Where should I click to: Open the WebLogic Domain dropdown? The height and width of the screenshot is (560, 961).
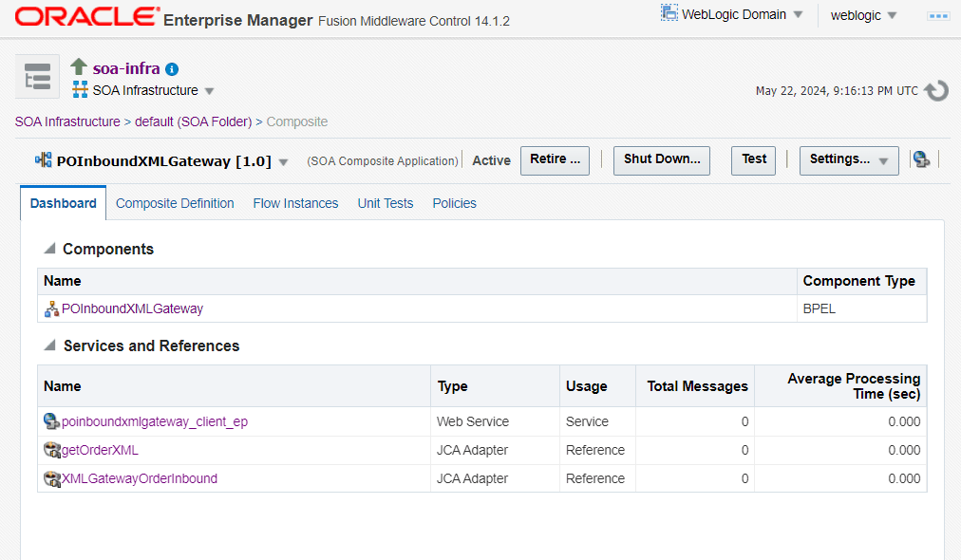pyautogui.click(x=732, y=15)
